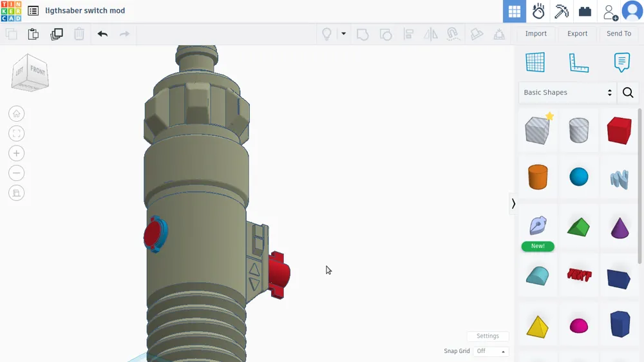Switch to 3D Design grid view

coord(514,11)
